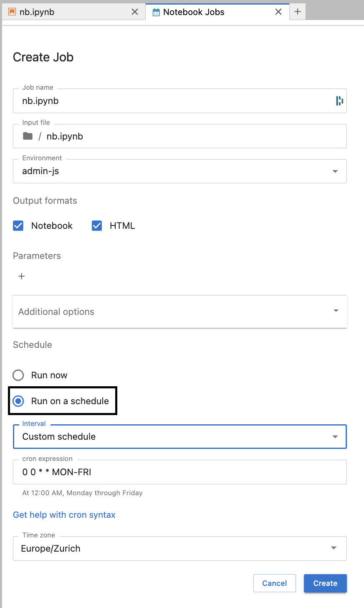Viewport: 364px width, 608px height.
Task: Open the Get help with cron syntax link
Action: pyautogui.click(x=64, y=514)
